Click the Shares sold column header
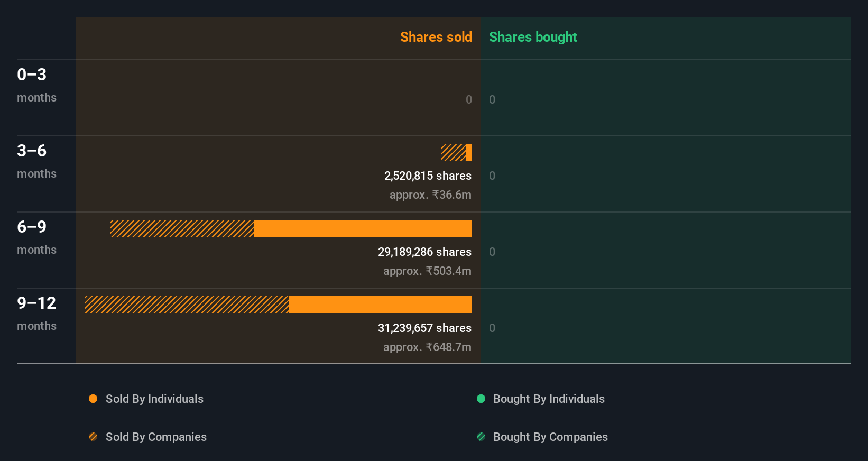 [x=436, y=37]
